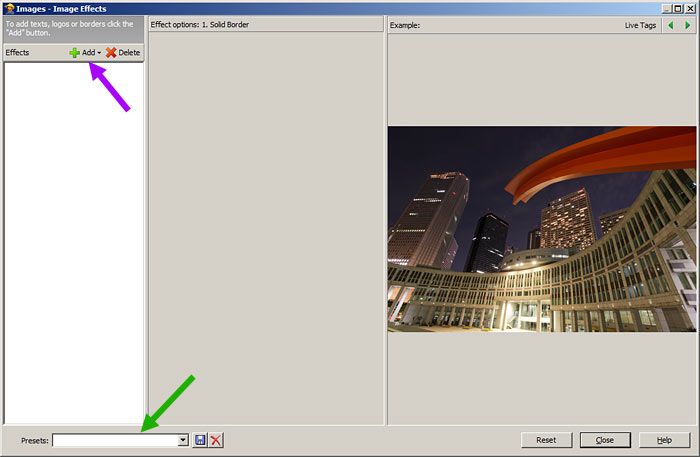700x457 pixels.
Task: Close the window with title bar X
Action: 690,8
